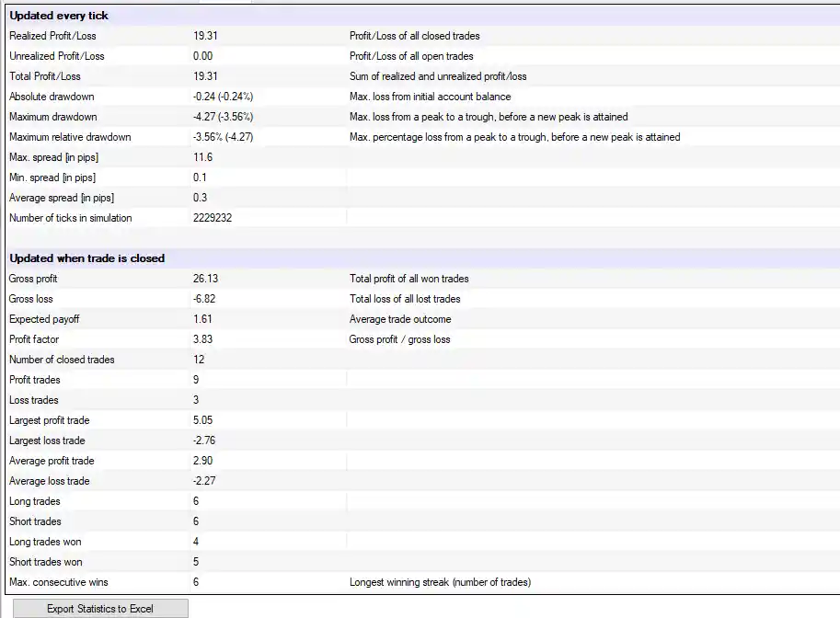Viewport: 840px width, 618px height.
Task: Click 'Sum of realized and unrealized profit/loss' text
Action: point(438,76)
